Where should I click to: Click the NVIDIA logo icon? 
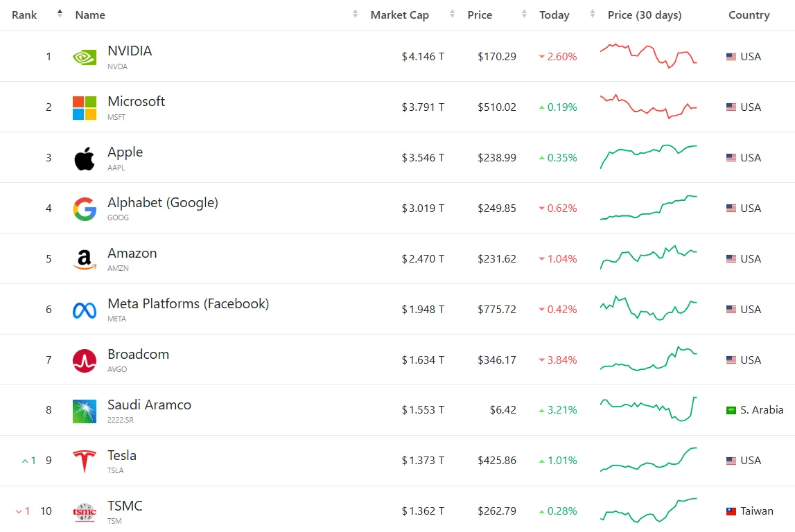[84, 57]
